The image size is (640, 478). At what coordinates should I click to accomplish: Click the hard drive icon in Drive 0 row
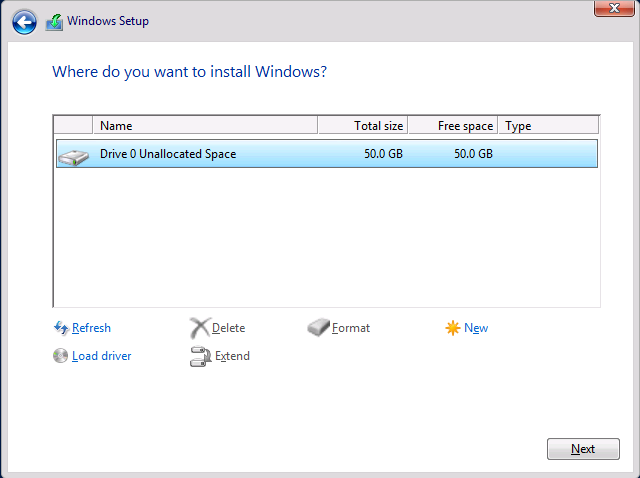click(73, 157)
